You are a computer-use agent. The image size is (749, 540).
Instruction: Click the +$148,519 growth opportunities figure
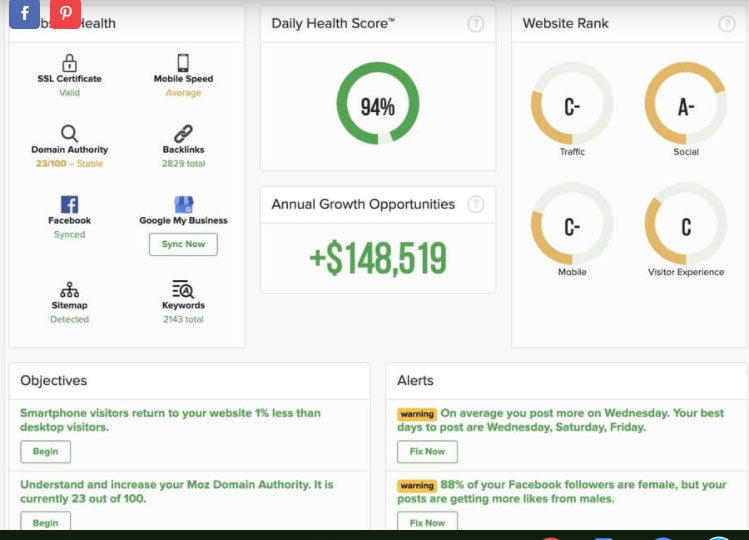pyautogui.click(x=377, y=259)
